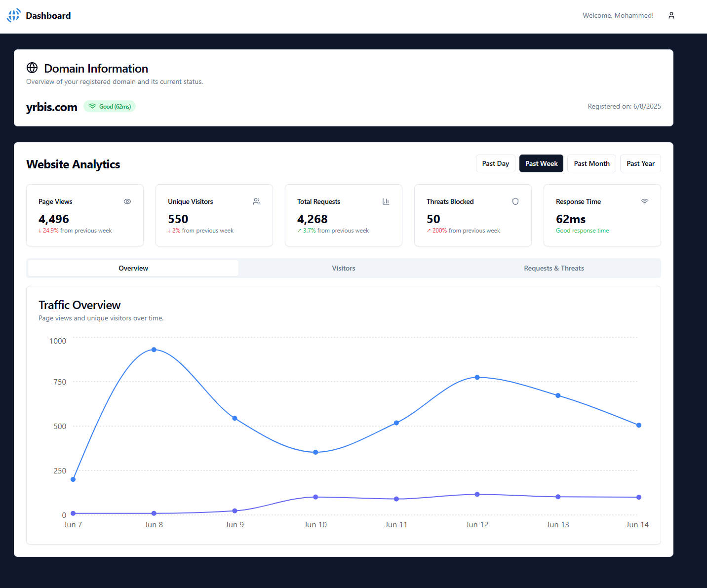Click the Good (62ms) status badge
707x588 pixels.
[x=110, y=107]
